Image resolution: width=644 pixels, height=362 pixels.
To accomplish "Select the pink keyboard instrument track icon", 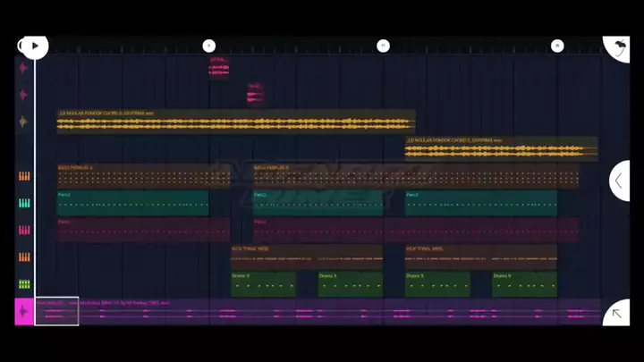I will (24, 230).
